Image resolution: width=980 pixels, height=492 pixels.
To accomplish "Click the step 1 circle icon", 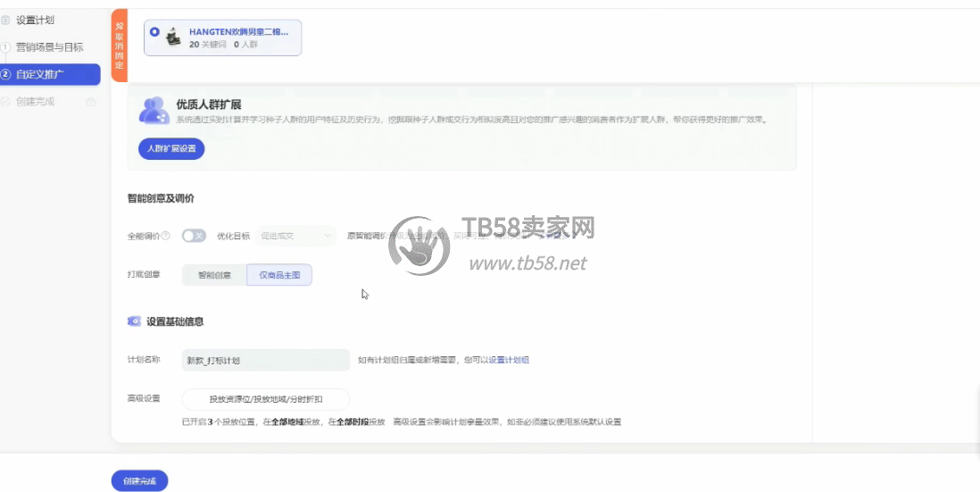I will [x=5, y=47].
